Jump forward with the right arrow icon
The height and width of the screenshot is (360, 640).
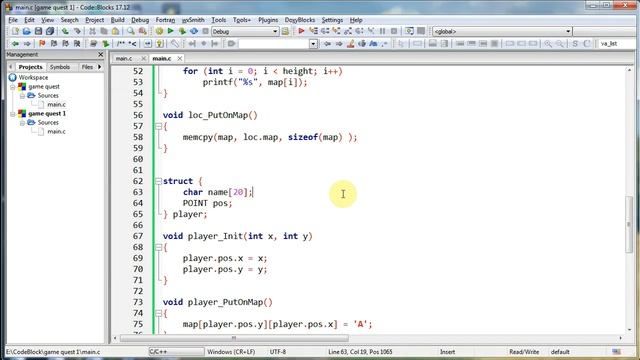(x=27, y=44)
